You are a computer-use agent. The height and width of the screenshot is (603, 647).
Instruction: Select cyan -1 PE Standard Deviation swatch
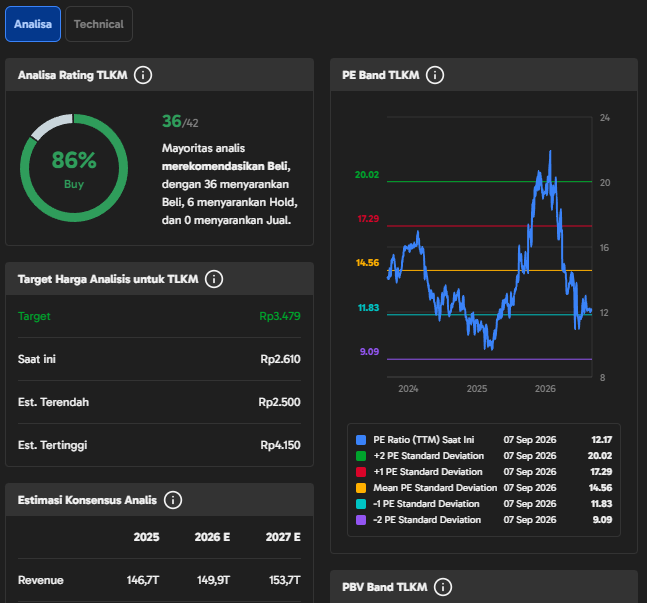click(x=361, y=504)
